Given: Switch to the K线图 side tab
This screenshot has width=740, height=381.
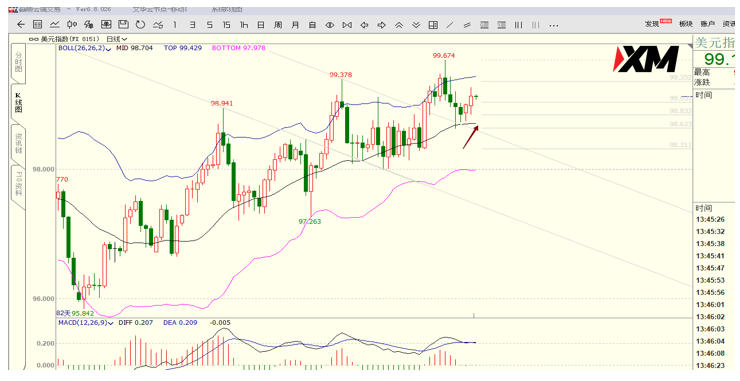Looking at the screenshot, I should [18, 102].
